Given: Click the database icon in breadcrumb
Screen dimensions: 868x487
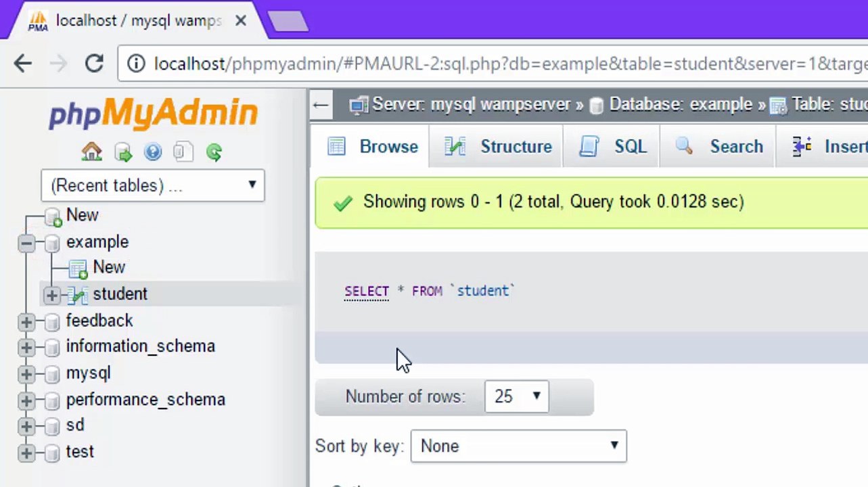Looking at the screenshot, I should [x=596, y=106].
